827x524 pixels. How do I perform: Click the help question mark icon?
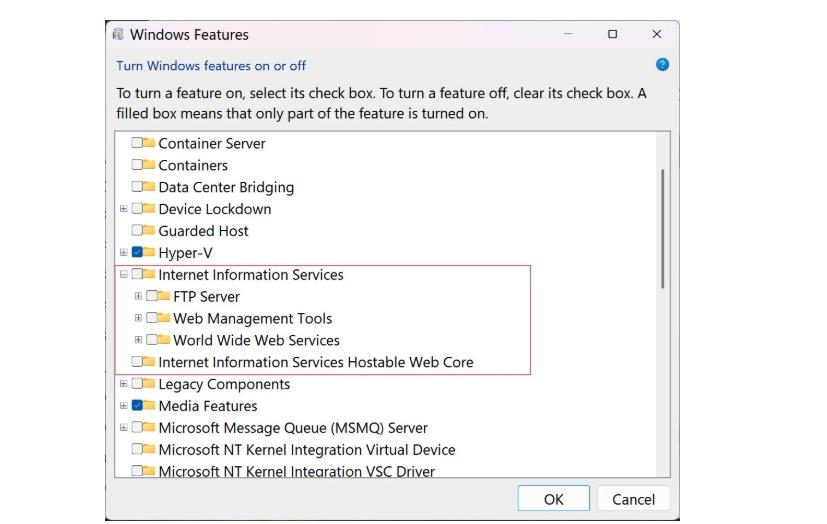click(x=662, y=65)
